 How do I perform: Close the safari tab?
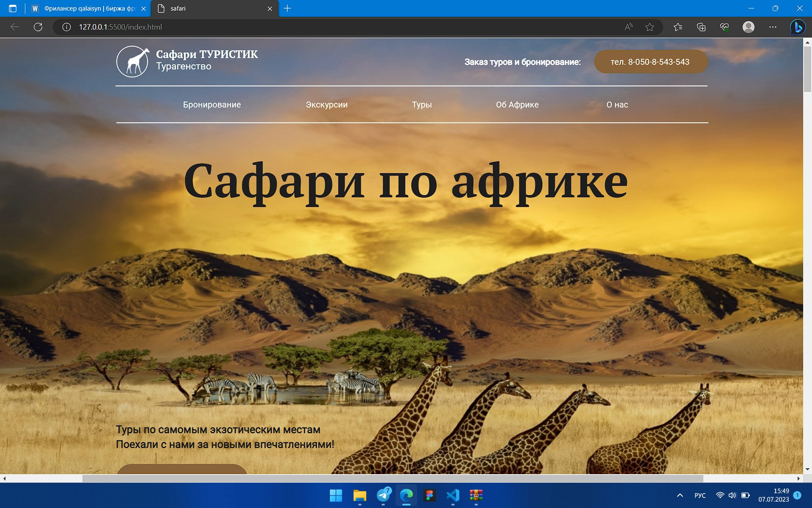tap(270, 8)
